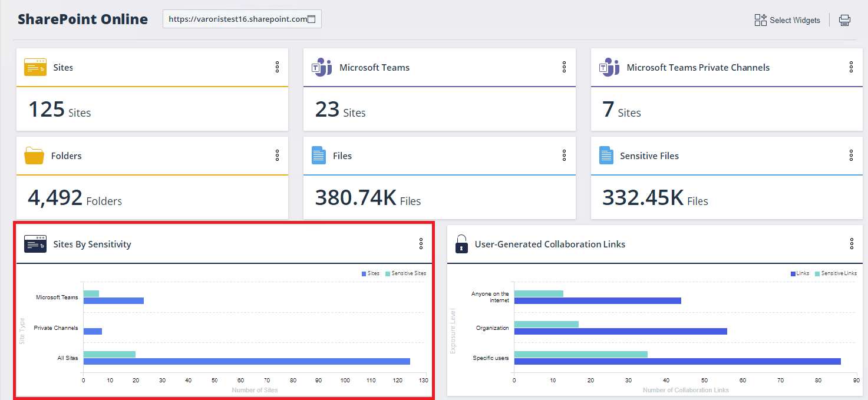Image resolution: width=868 pixels, height=400 pixels.
Task: Open the Files widget three-dot menu
Action: [564, 156]
